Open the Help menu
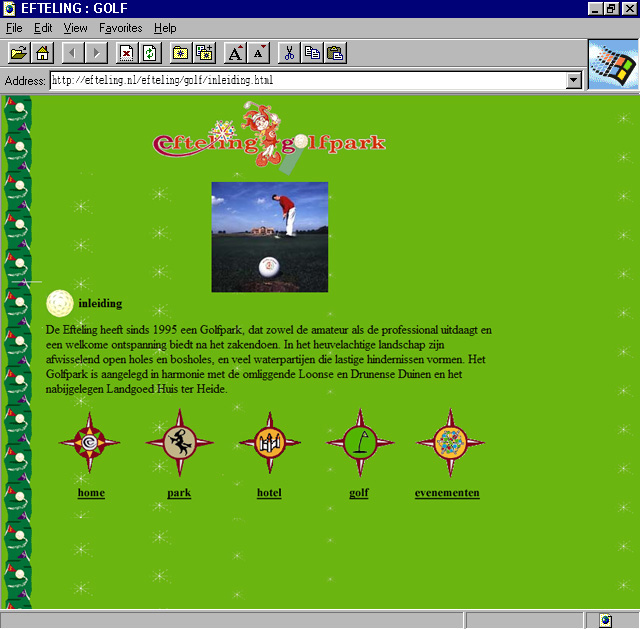This screenshot has height=629, width=640. (165, 28)
